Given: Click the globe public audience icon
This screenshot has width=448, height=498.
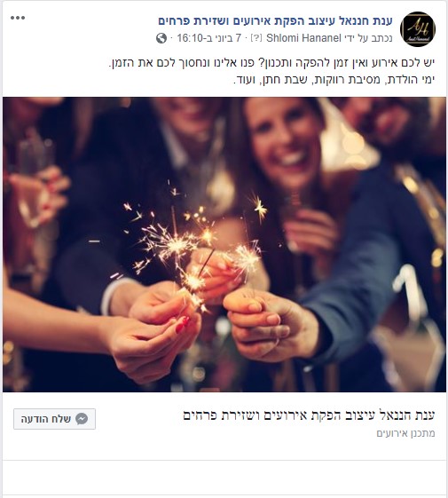Looking at the screenshot, I should tap(161, 38).
